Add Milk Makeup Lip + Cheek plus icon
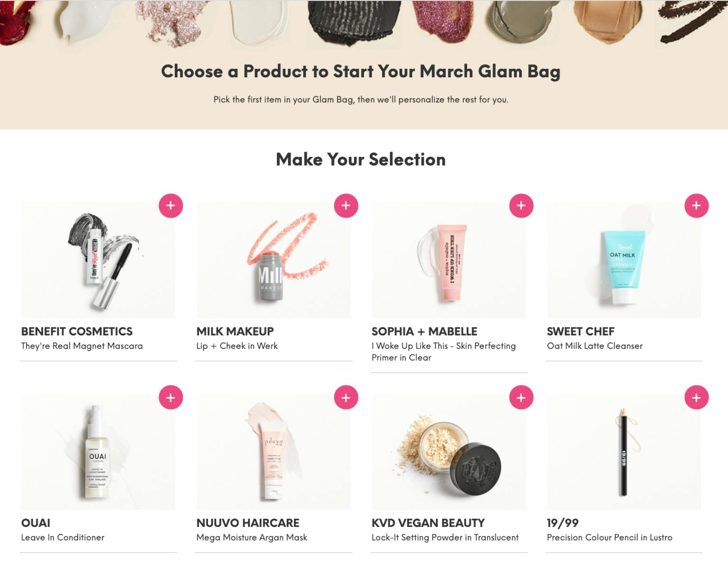Image resolution: width=728 pixels, height=562 pixels. coord(346,206)
